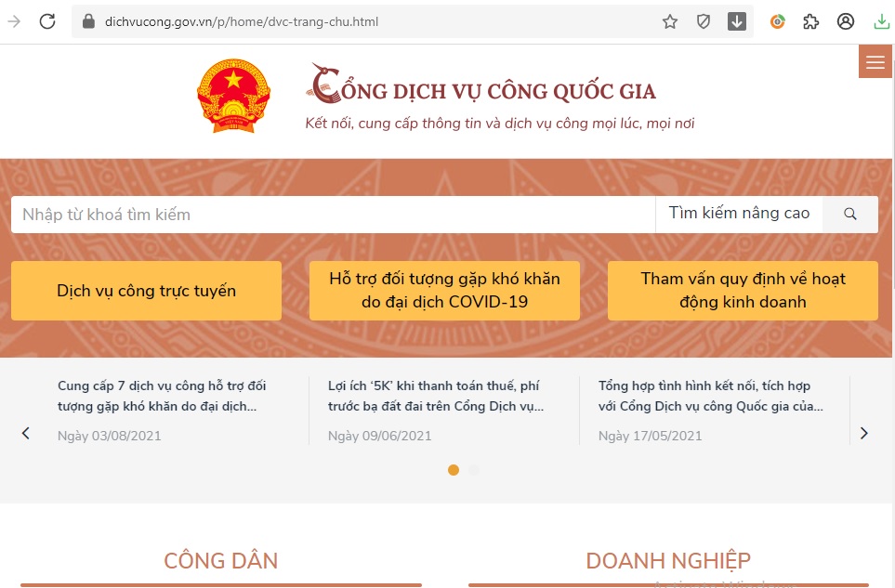Select the CÔNG DÂN tab
This screenshot has height=588, width=895.
pyautogui.click(x=221, y=561)
